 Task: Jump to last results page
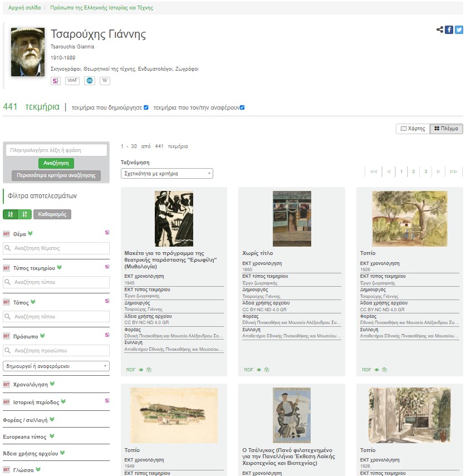point(454,171)
